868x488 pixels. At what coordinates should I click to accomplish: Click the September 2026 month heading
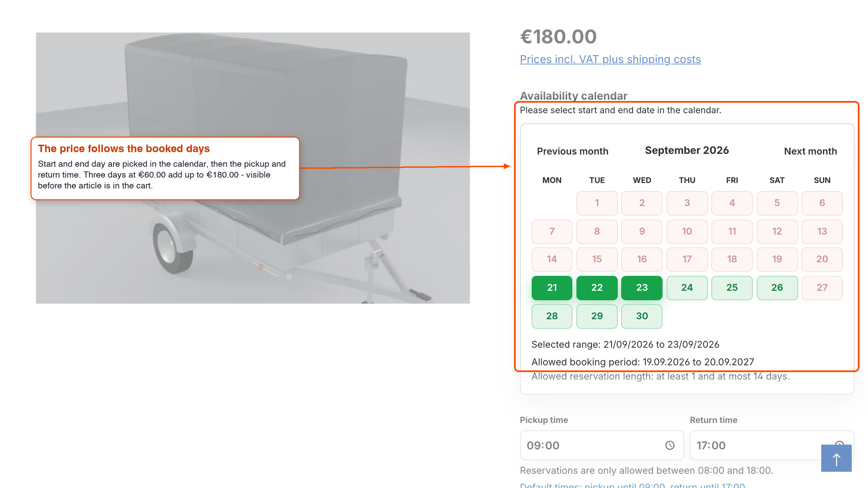tap(687, 150)
